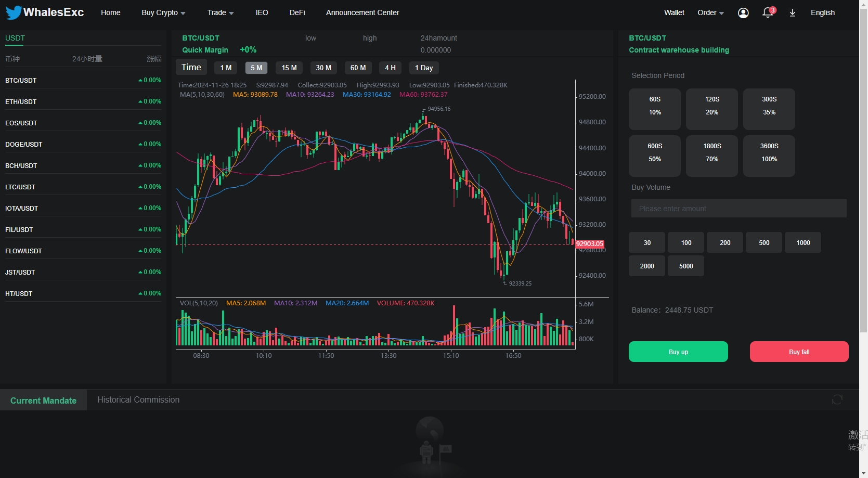
Task: Select BCH/USDT pair in list
Action: click(x=83, y=165)
